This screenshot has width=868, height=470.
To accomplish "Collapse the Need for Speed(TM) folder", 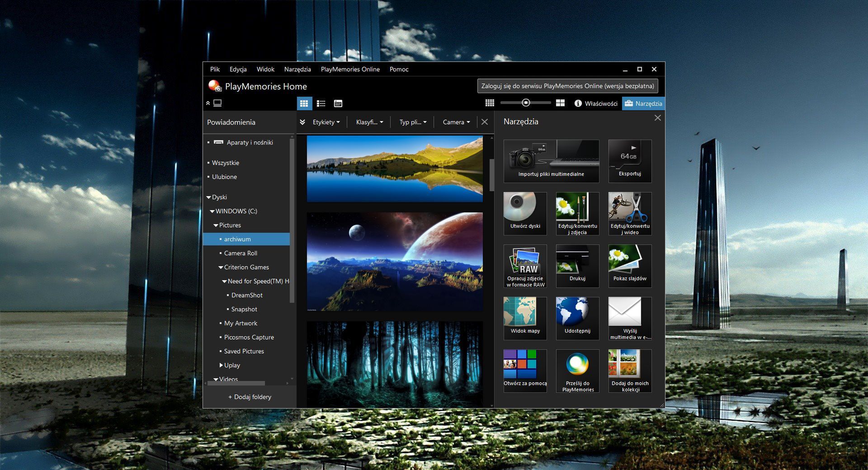I will [x=224, y=282].
